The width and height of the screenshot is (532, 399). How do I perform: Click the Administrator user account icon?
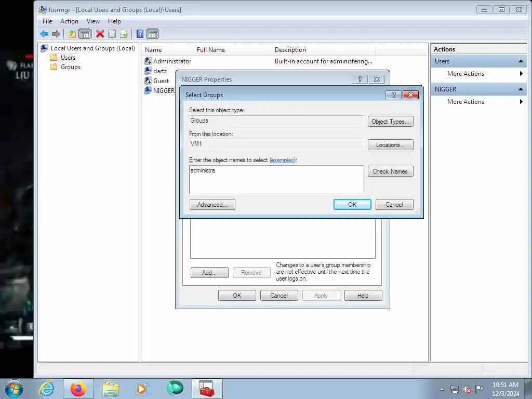(x=148, y=61)
